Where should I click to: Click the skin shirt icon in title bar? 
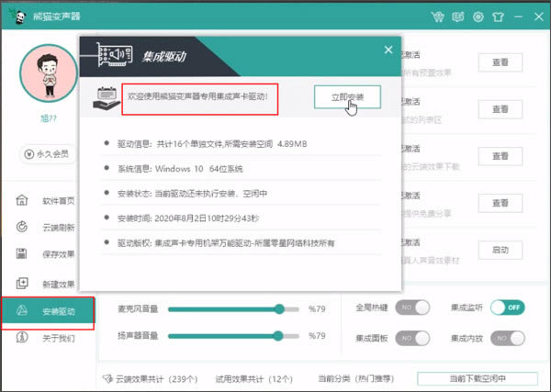click(x=498, y=17)
